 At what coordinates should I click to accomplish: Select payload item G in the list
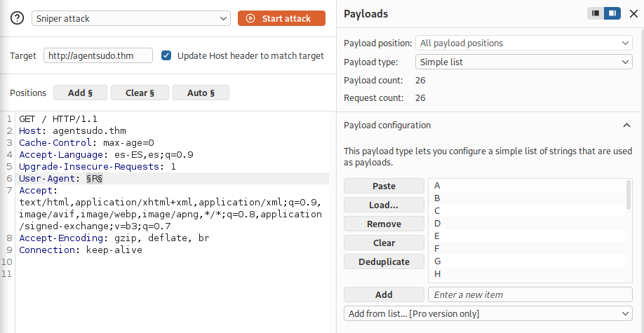[x=527, y=261]
